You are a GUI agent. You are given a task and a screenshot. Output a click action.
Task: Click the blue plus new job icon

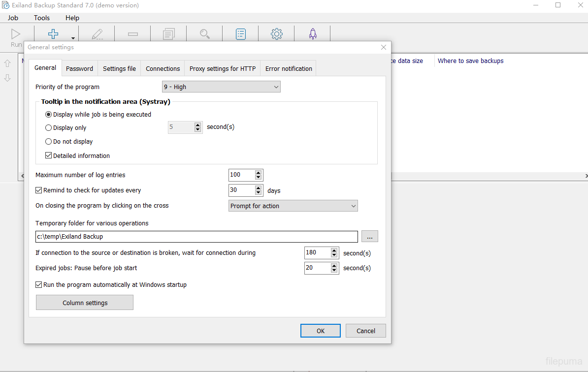pos(53,34)
